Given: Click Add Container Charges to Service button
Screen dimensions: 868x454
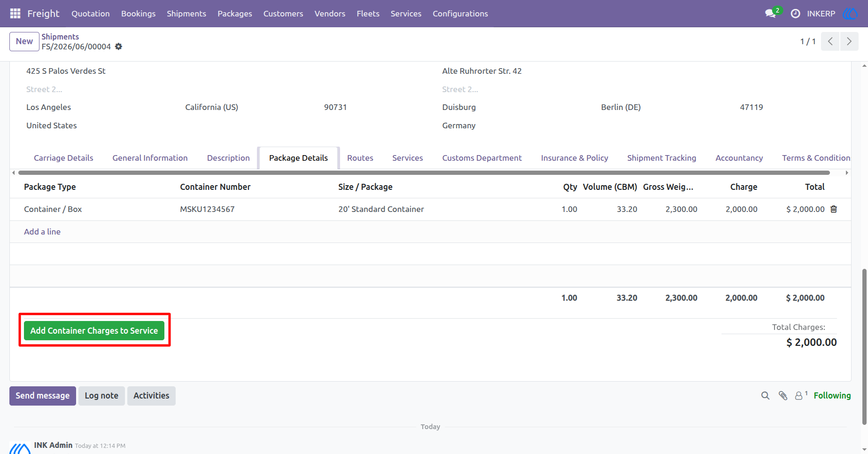Looking at the screenshot, I should [x=94, y=330].
